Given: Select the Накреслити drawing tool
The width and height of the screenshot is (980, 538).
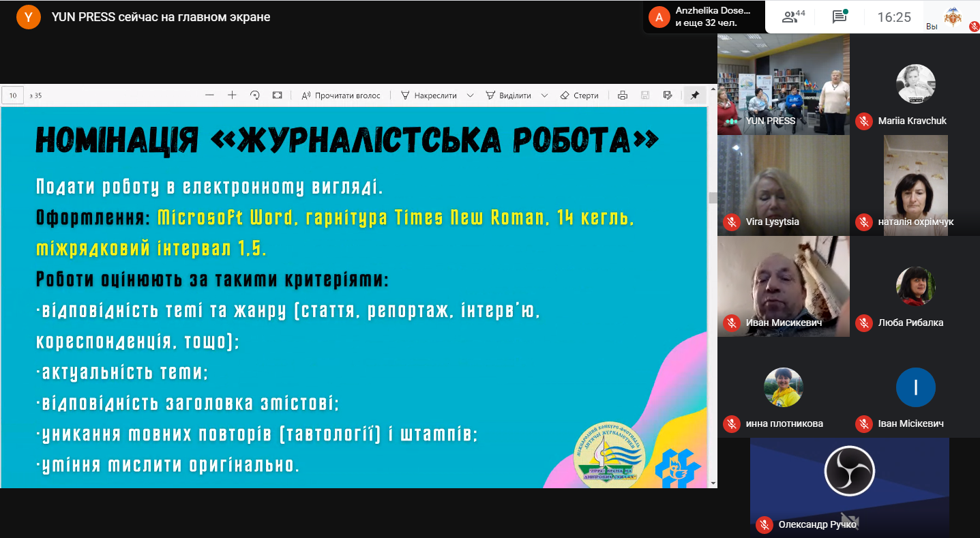Looking at the screenshot, I should pyautogui.click(x=429, y=95).
